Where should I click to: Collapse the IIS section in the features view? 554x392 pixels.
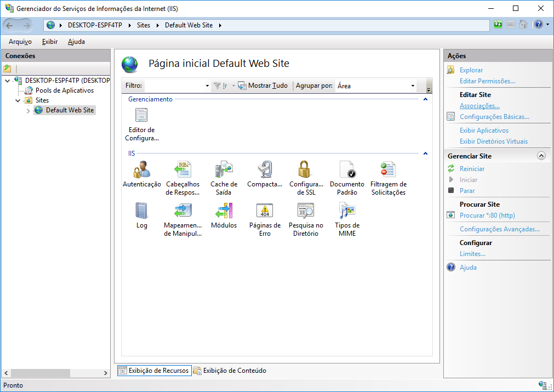[426, 154]
